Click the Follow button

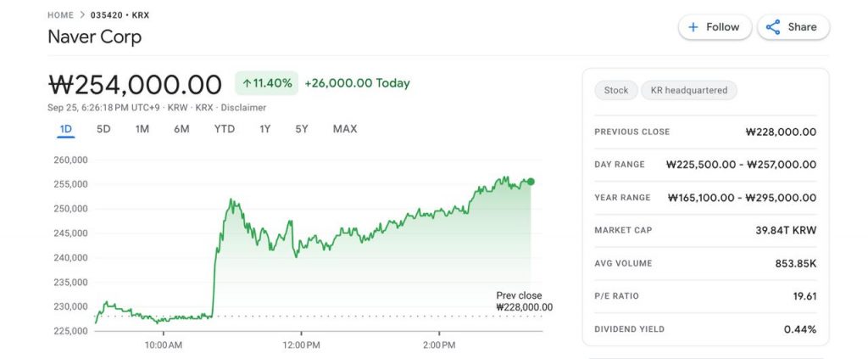(715, 27)
